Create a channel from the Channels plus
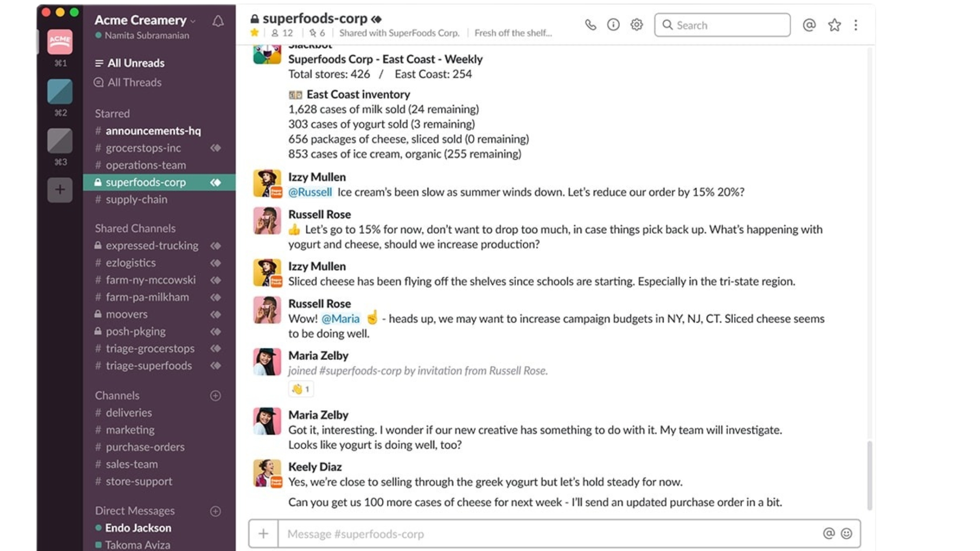Viewport: 980px width, 551px height. pos(215,395)
